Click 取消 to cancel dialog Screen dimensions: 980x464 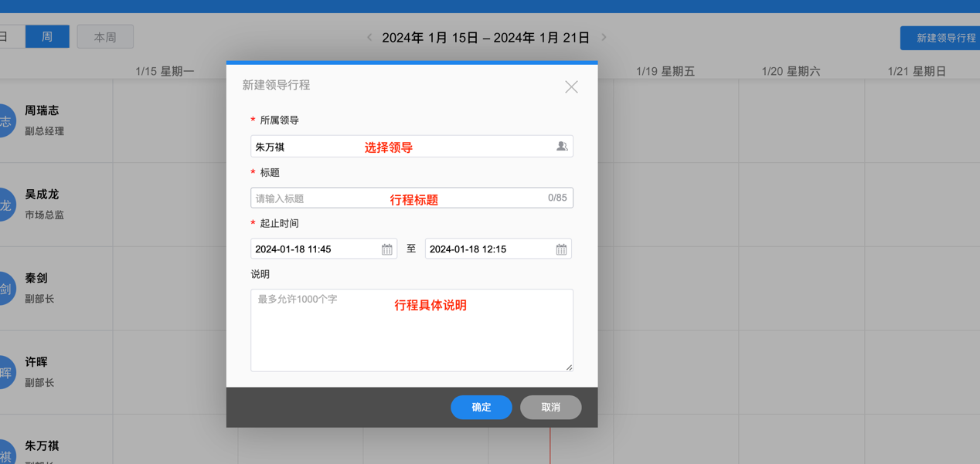[550, 408]
